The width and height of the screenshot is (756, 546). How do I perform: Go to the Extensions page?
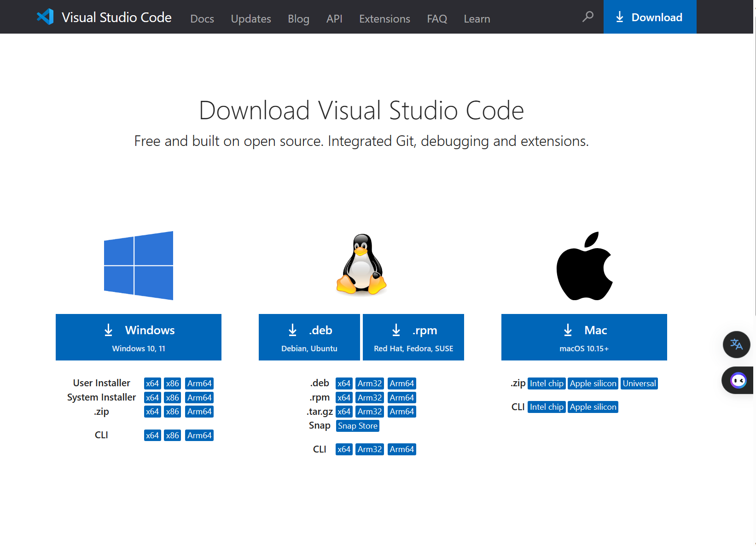[384, 19]
